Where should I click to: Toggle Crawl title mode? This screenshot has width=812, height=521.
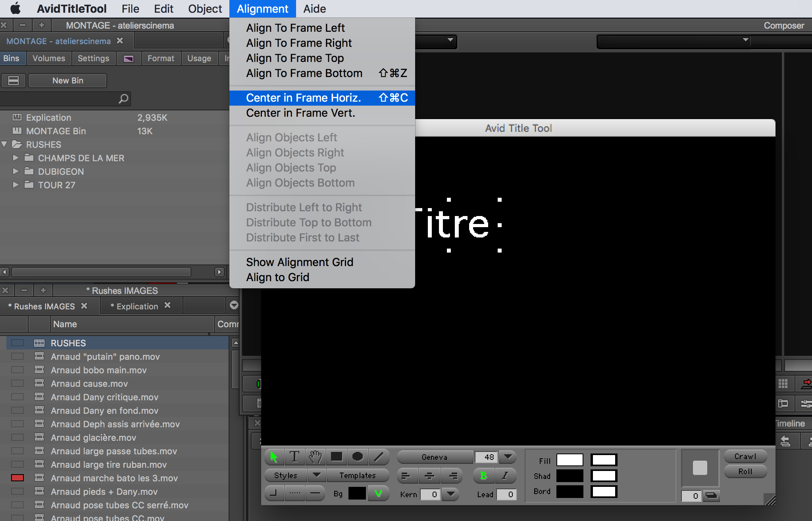pyautogui.click(x=745, y=456)
